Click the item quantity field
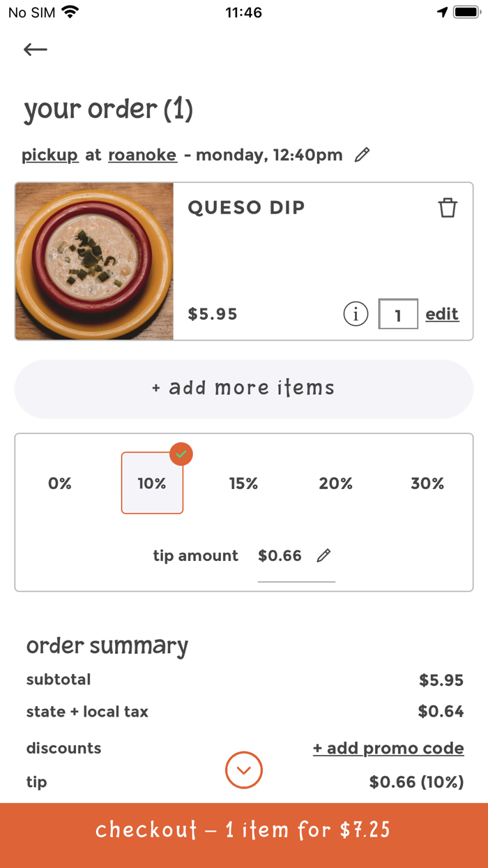Screen dimensions: 488x868 click(398, 314)
